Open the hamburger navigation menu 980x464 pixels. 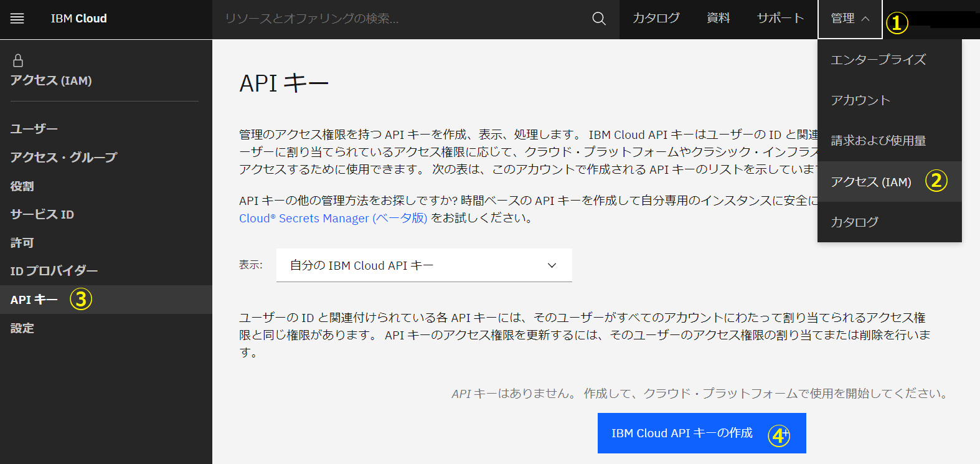coord(17,19)
